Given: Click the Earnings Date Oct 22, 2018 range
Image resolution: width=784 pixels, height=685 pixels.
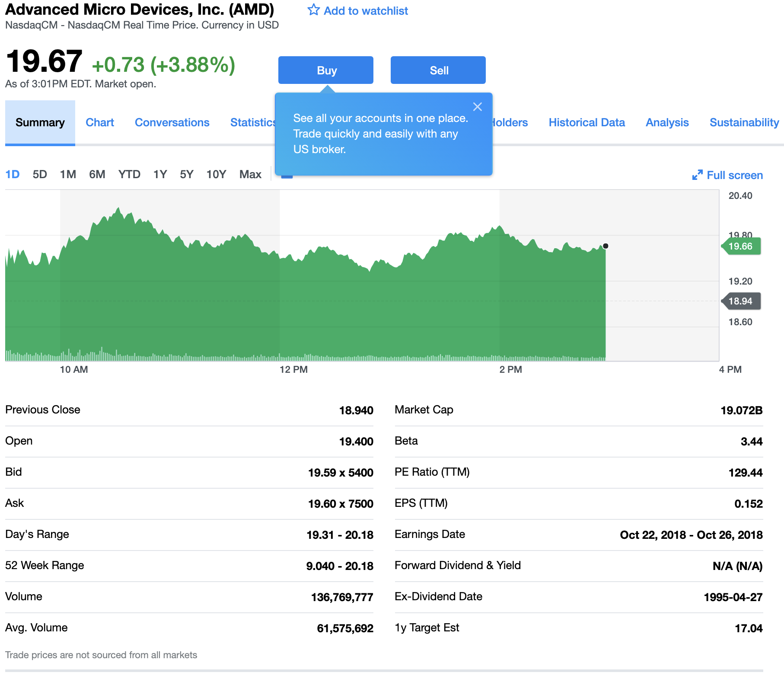Looking at the screenshot, I should point(691,535).
